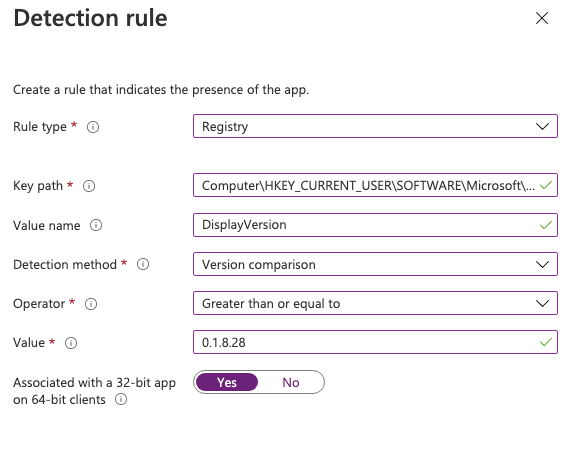Click the Key path input field

pyautogui.click(x=375, y=185)
